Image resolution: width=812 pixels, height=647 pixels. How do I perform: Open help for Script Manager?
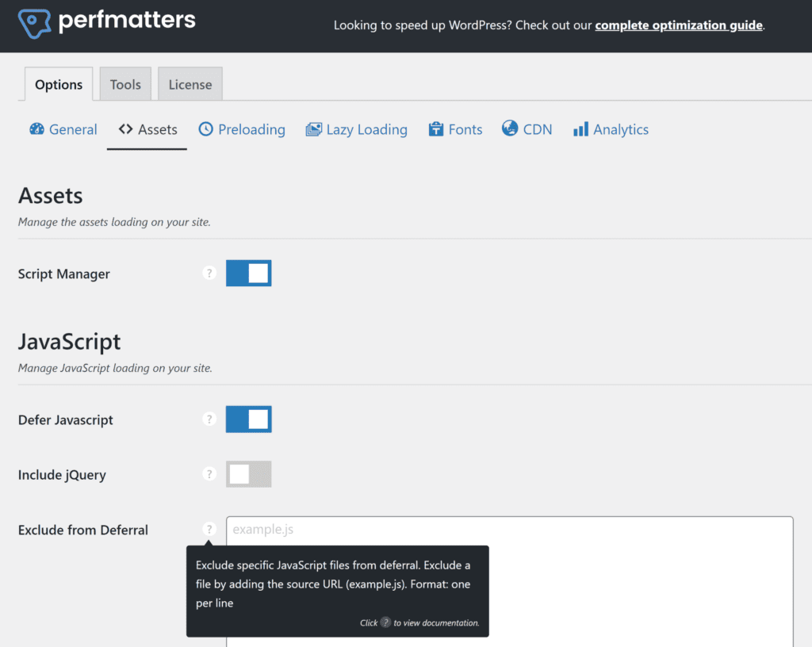[209, 273]
